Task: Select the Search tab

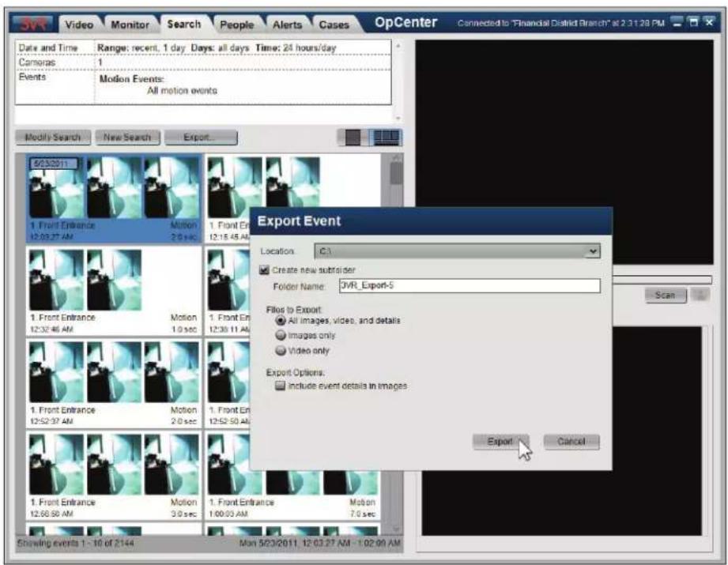Action: (x=184, y=24)
